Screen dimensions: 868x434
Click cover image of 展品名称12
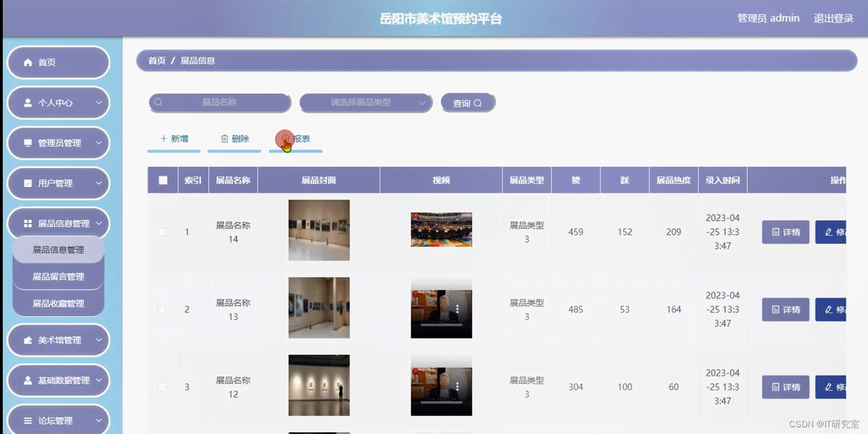[x=319, y=385]
